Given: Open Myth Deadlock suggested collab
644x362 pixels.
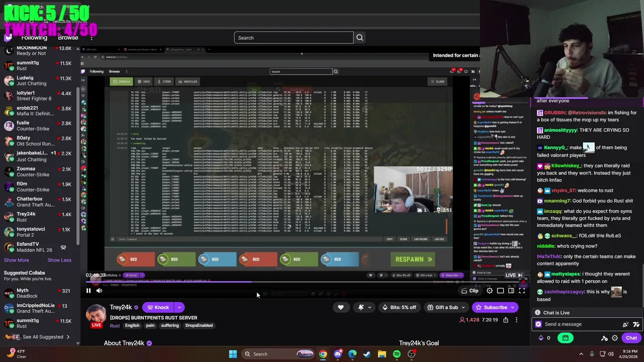Looking at the screenshot, I should click(39, 293).
